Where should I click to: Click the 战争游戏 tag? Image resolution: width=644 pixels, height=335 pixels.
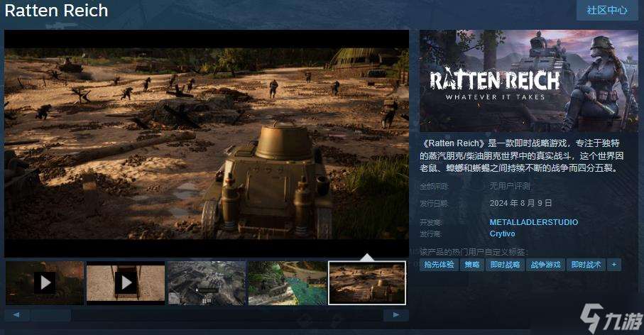(545, 265)
